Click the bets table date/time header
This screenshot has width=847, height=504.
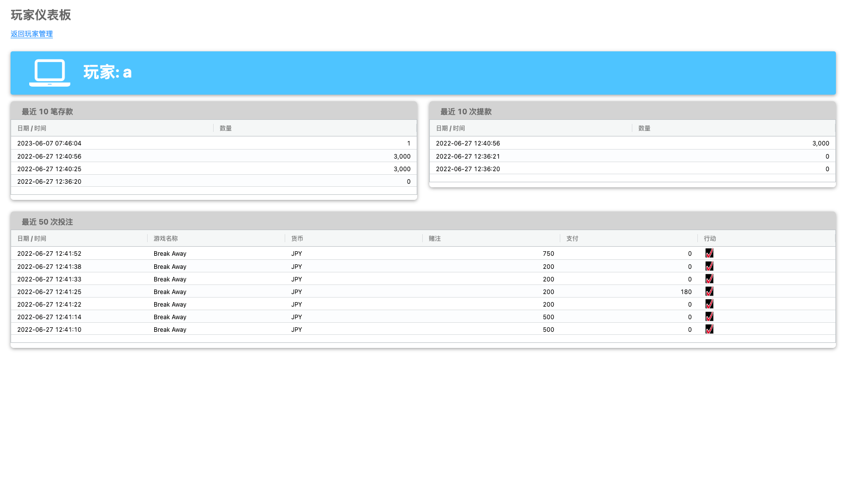coord(32,239)
